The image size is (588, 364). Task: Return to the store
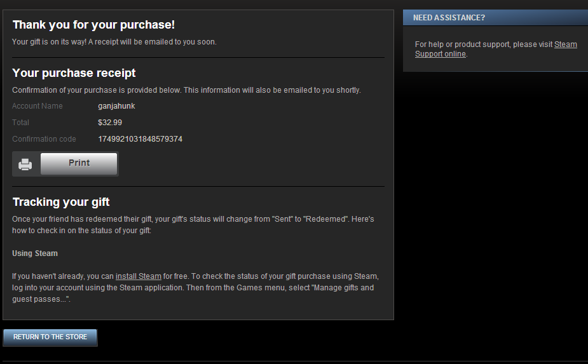(x=50, y=337)
